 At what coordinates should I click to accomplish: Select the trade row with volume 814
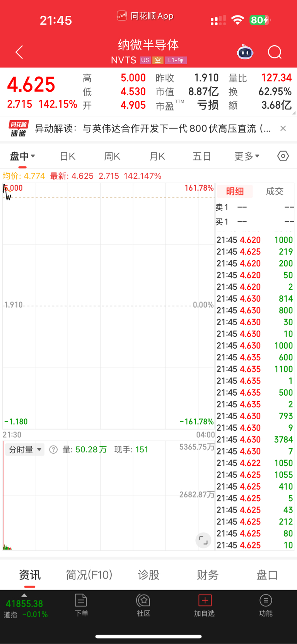click(255, 299)
